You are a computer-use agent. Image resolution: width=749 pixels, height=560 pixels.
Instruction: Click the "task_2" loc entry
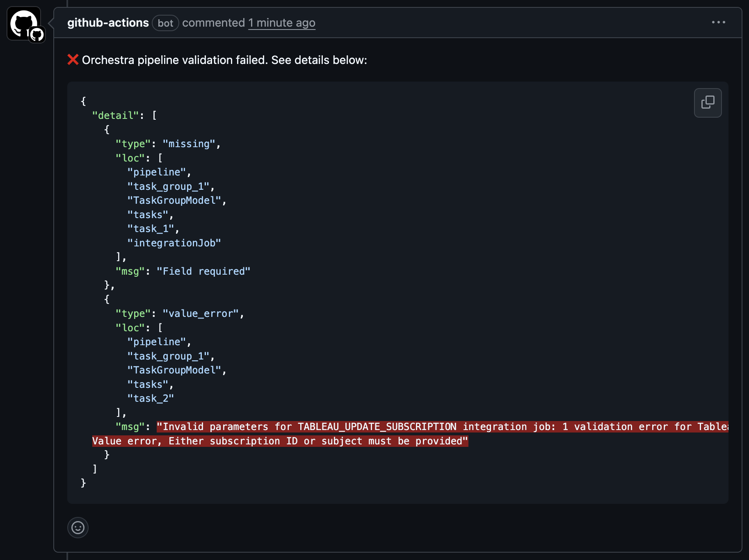(x=150, y=398)
